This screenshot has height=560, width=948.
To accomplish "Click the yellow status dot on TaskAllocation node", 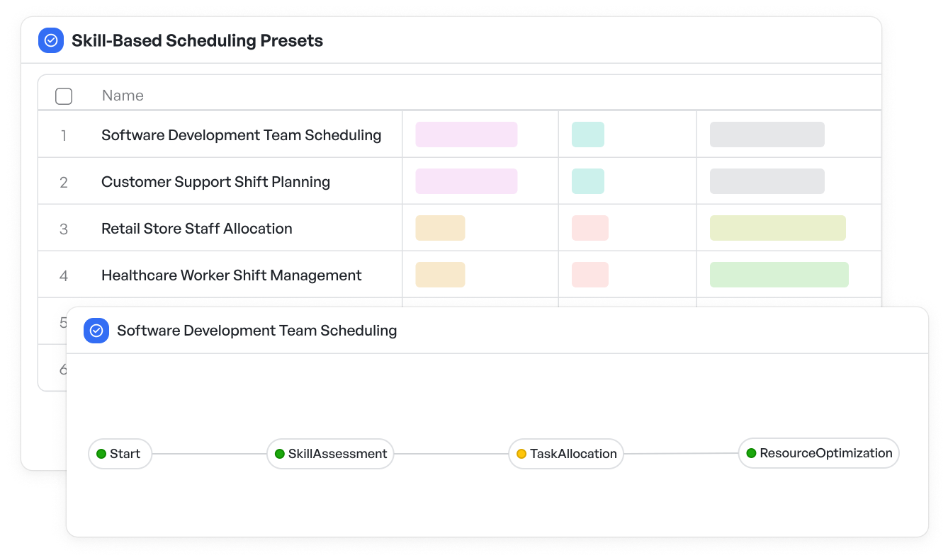I will click(521, 454).
